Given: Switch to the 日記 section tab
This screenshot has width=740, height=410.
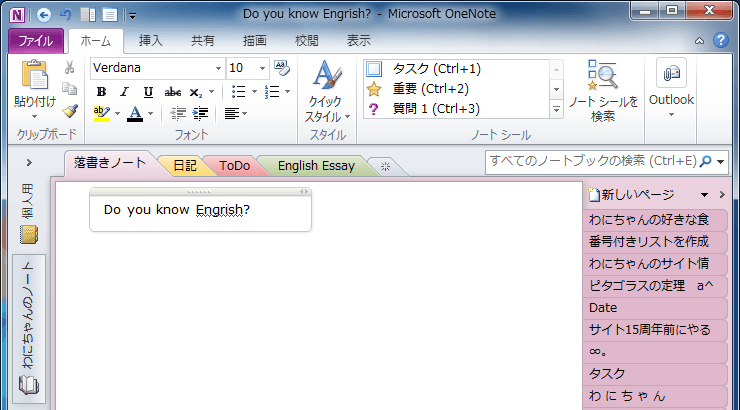Looking at the screenshot, I should click(185, 166).
